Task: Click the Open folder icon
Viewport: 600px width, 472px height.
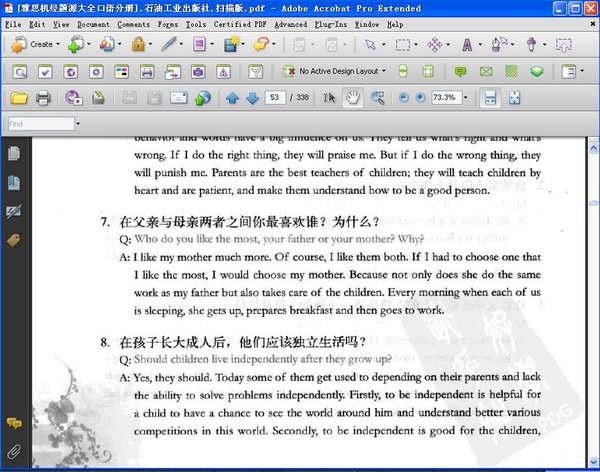Action: pyautogui.click(x=19, y=98)
